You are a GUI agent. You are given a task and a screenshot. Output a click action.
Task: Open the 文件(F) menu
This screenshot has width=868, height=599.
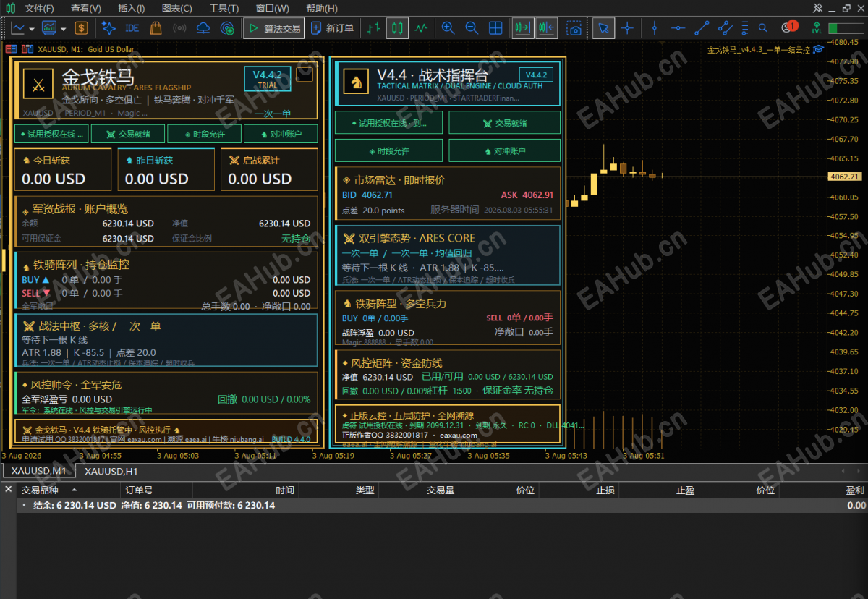39,8
